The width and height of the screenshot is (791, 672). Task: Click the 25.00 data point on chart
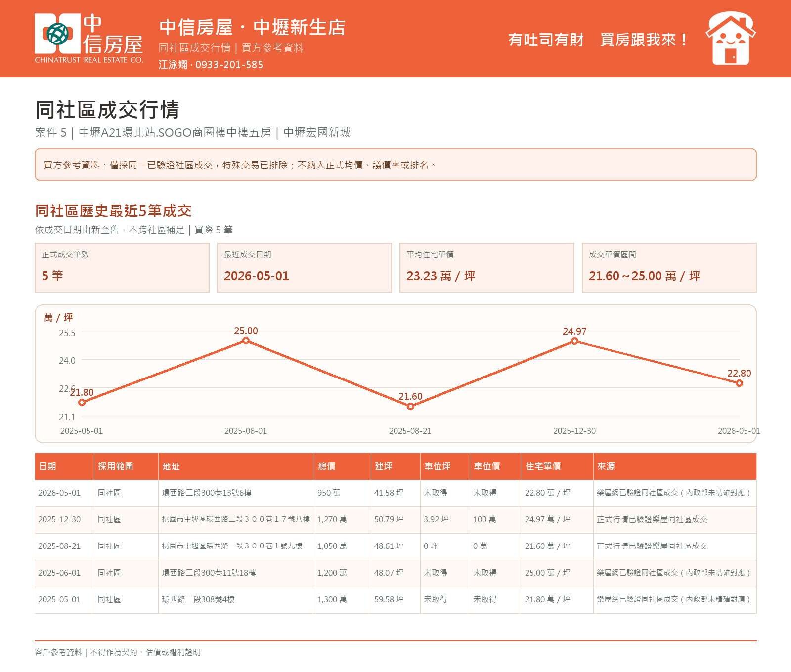[x=246, y=340]
